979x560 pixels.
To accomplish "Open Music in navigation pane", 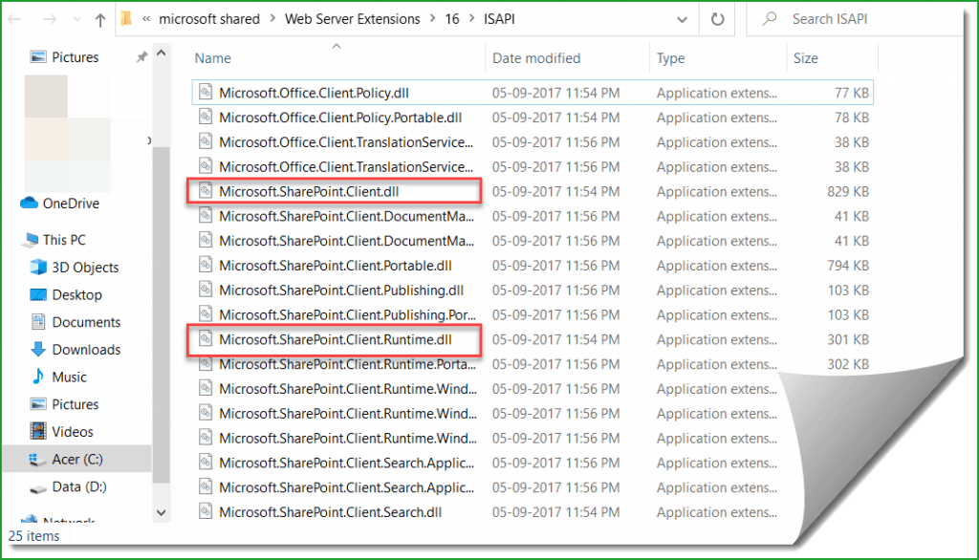I will tap(69, 377).
